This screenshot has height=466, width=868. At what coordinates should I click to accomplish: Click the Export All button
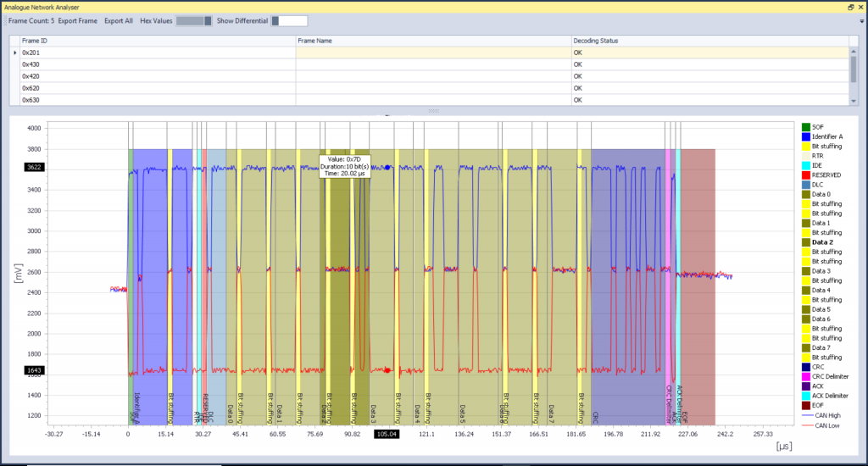[x=119, y=20]
